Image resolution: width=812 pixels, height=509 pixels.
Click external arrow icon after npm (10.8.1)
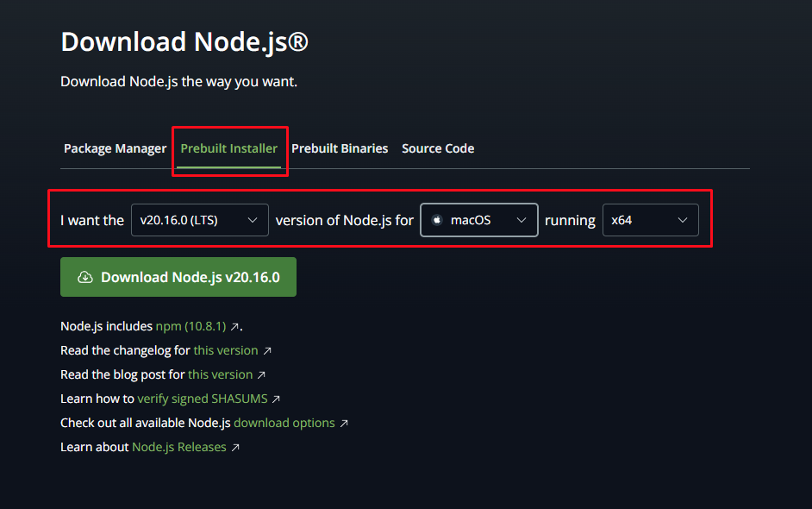234,327
